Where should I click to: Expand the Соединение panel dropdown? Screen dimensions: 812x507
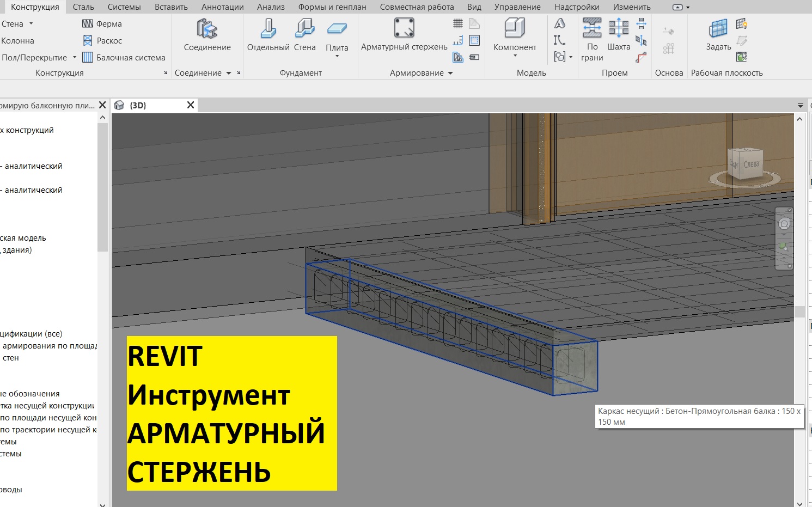[229, 73]
